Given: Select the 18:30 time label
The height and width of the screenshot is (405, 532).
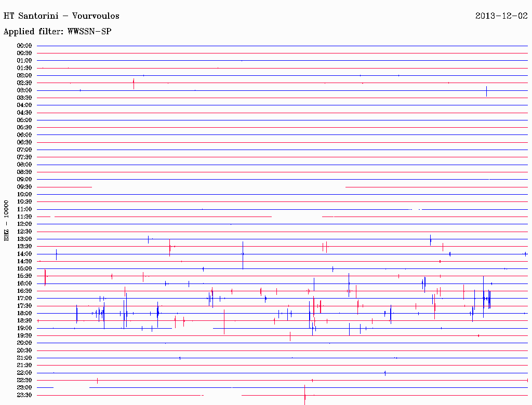Looking at the screenshot, I should pyautogui.click(x=24, y=320).
